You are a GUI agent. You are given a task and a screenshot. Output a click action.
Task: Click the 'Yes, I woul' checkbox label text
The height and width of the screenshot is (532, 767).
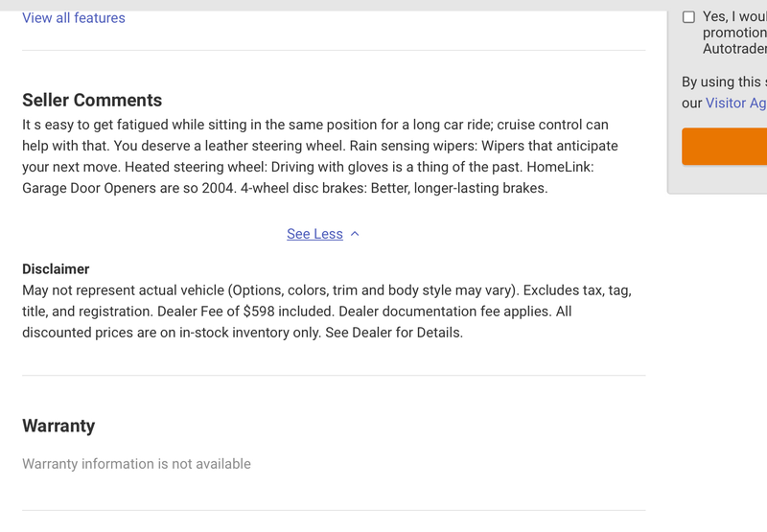pyautogui.click(x=734, y=16)
